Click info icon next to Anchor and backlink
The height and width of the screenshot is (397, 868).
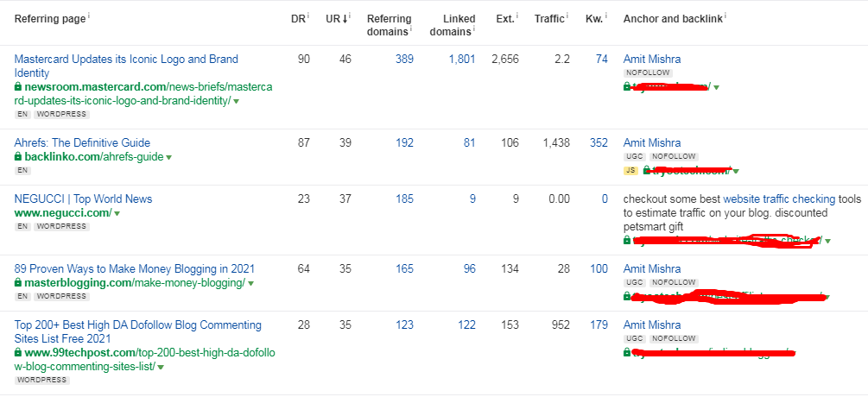point(726,16)
